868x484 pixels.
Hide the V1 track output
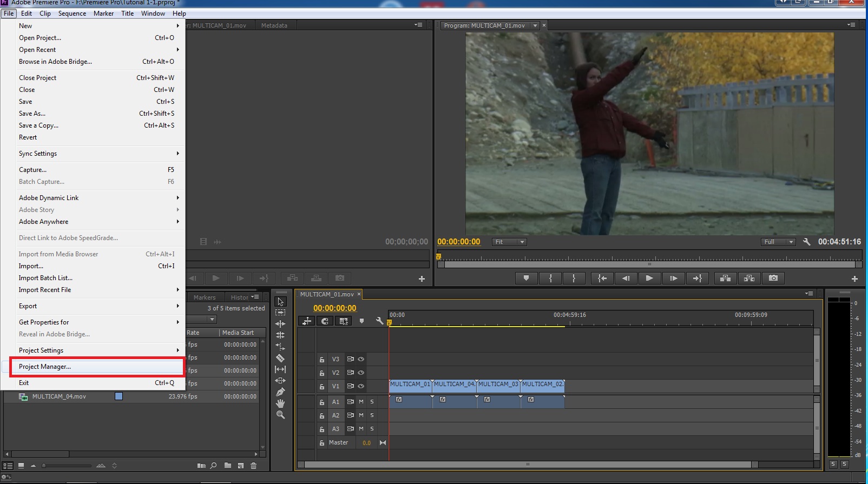(361, 386)
